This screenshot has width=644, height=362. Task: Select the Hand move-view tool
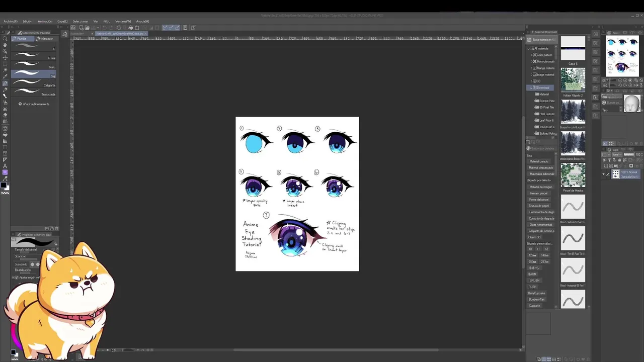tap(5, 45)
